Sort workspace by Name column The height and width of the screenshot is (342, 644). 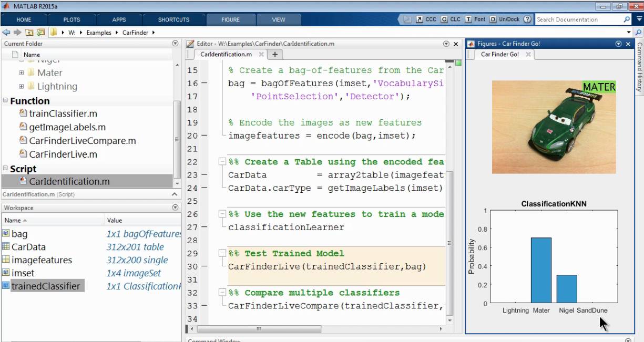tap(53, 221)
